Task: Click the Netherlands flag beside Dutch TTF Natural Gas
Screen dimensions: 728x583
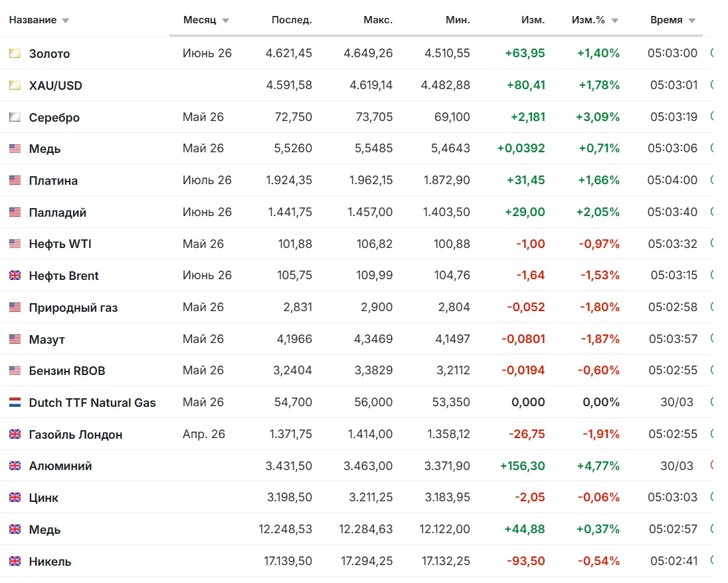Action: coord(15,402)
